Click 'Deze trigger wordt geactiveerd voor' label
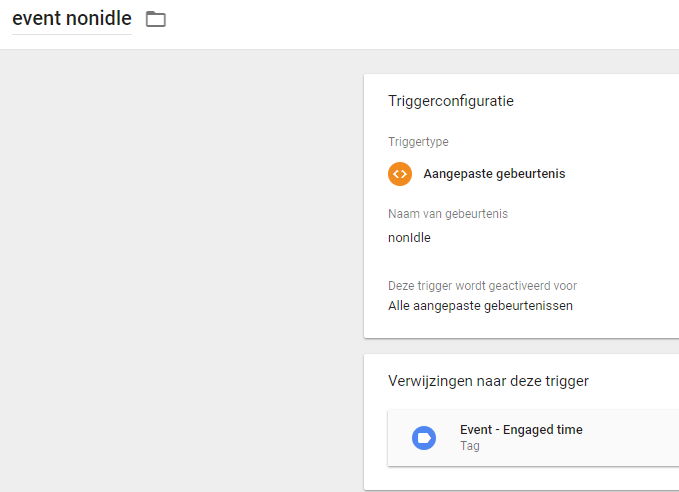 pyautogui.click(x=482, y=286)
